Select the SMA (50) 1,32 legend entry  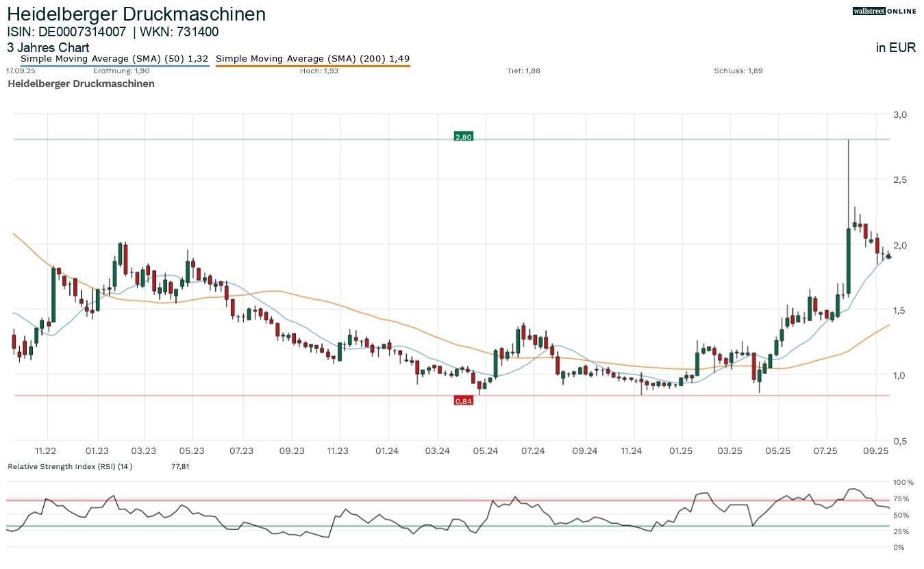click(x=114, y=59)
